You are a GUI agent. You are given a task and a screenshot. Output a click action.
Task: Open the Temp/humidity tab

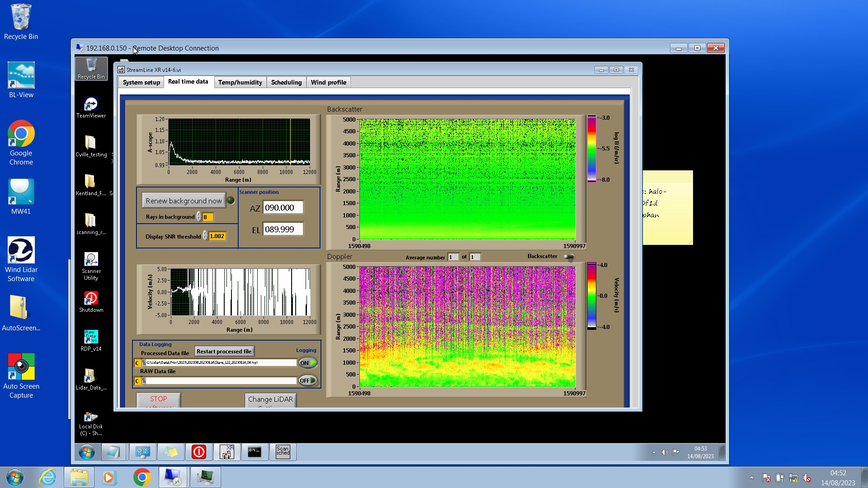tap(240, 82)
